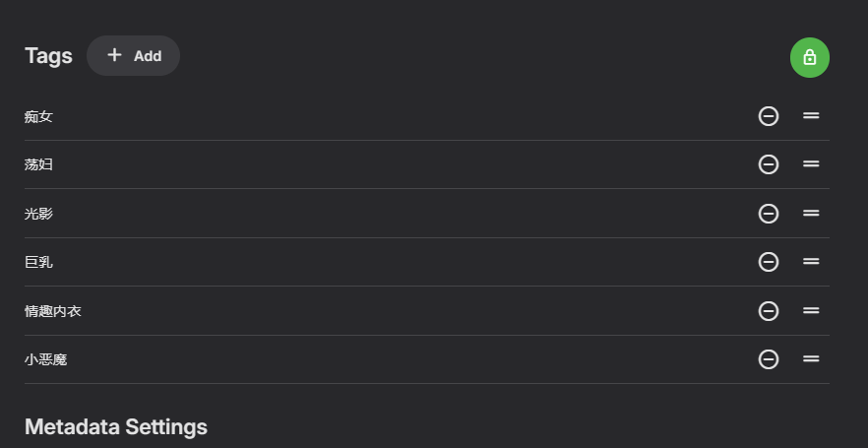The width and height of the screenshot is (868, 448).
Task: Click the second tag row's reorder handle
Action: pos(811,164)
